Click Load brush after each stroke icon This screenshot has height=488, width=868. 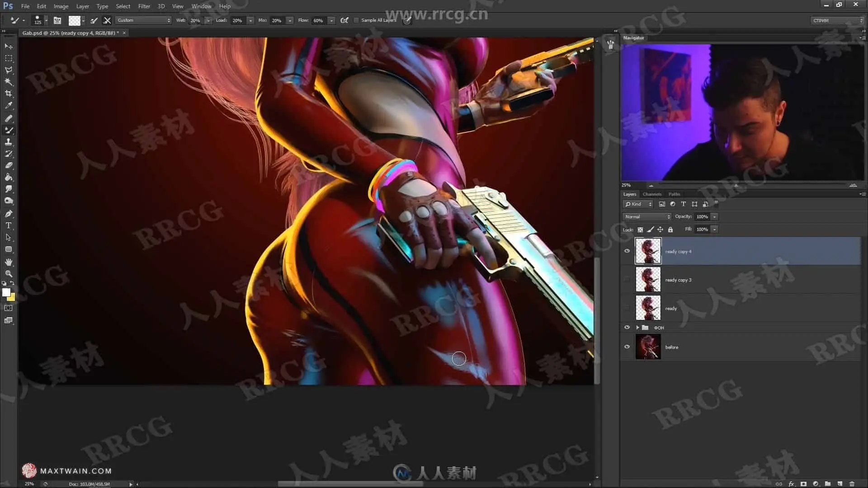(94, 20)
